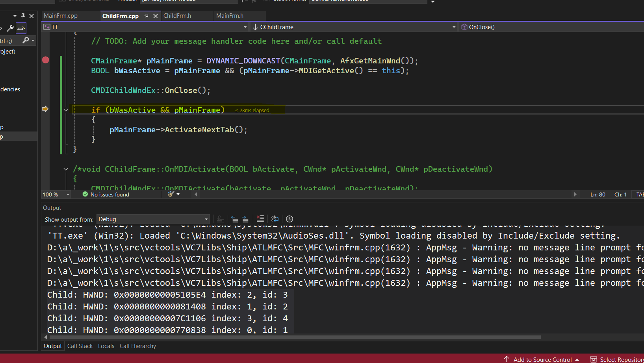
Task: Click previous message in Output toolbar
Action: click(x=235, y=219)
